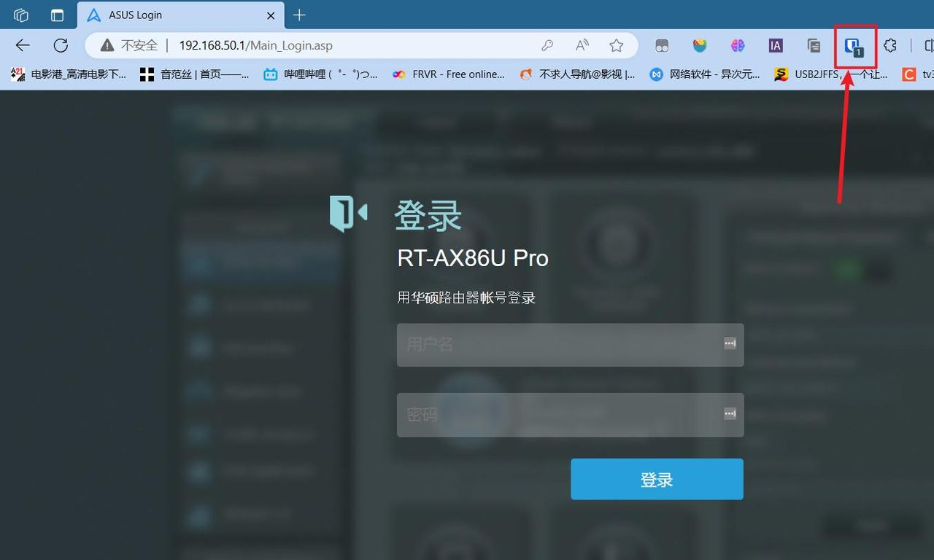The image size is (934, 560).
Task: Open the Extensions puzzle piece menu
Action: [x=890, y=45]
